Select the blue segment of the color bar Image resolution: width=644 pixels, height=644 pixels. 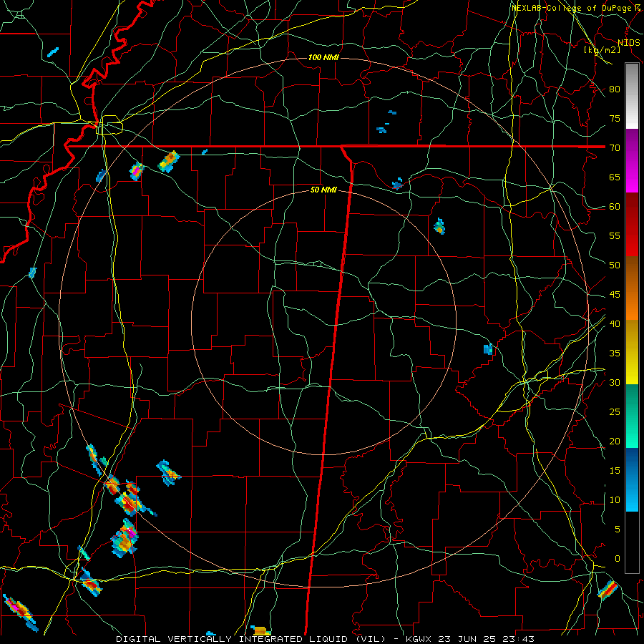(632, 479)
